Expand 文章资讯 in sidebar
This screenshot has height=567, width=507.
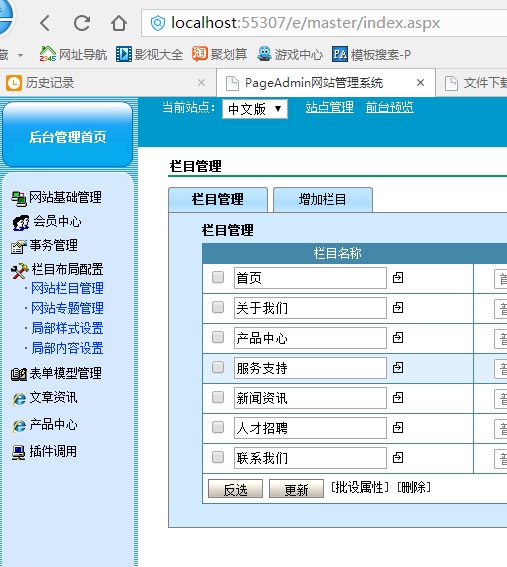tap(44, 398)
